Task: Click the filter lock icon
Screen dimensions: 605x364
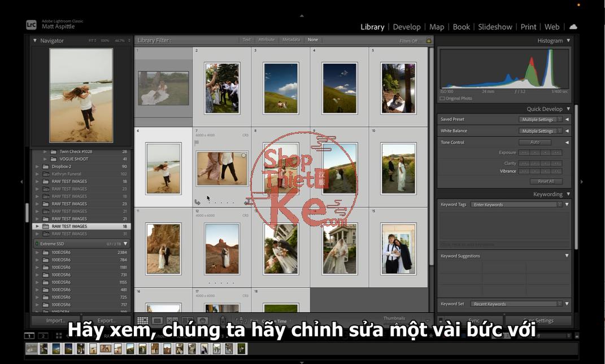Action: 429,41
